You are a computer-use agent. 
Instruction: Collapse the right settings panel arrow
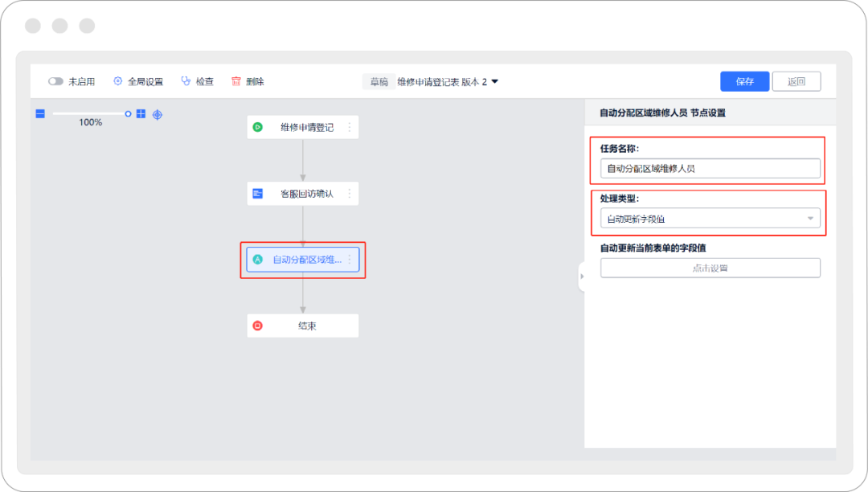581,276
